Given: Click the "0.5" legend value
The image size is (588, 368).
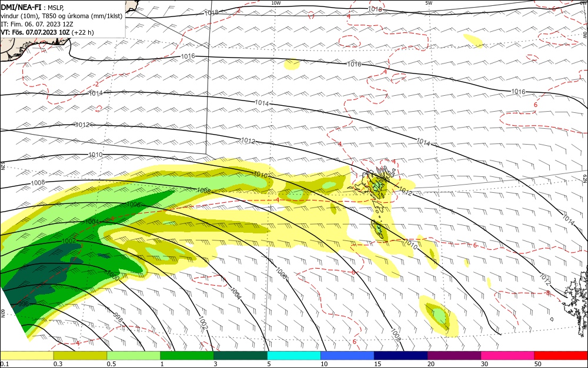Looking at the screenshot, I should (111, 364).
